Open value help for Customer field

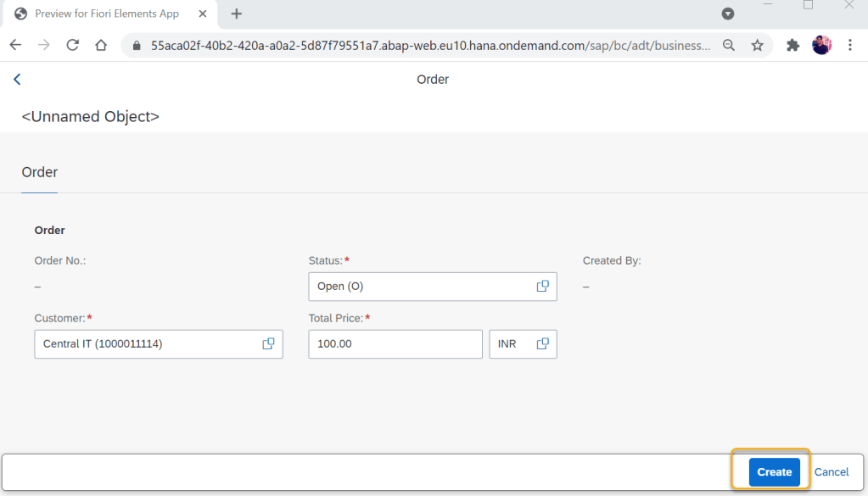coord(268,344)
